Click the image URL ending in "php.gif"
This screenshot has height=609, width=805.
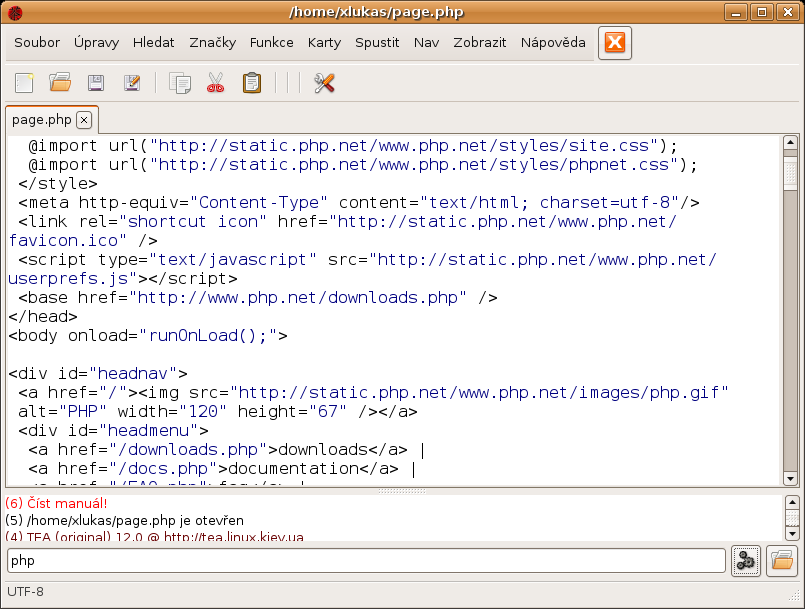click(478, 393)
